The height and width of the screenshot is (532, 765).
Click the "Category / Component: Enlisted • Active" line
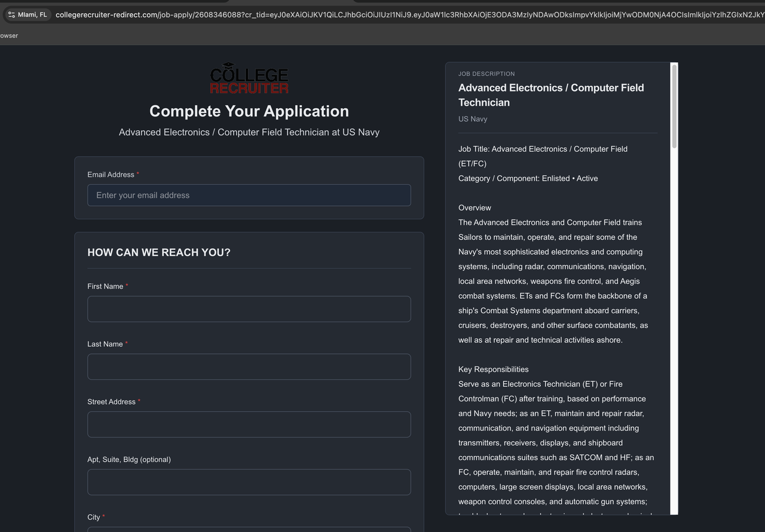tap(528, 178)
